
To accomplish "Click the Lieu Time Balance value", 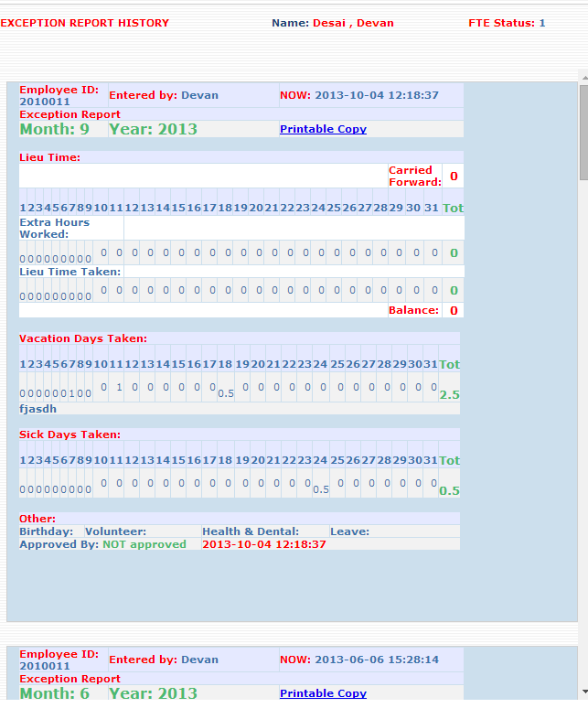I will pos(454,311).
